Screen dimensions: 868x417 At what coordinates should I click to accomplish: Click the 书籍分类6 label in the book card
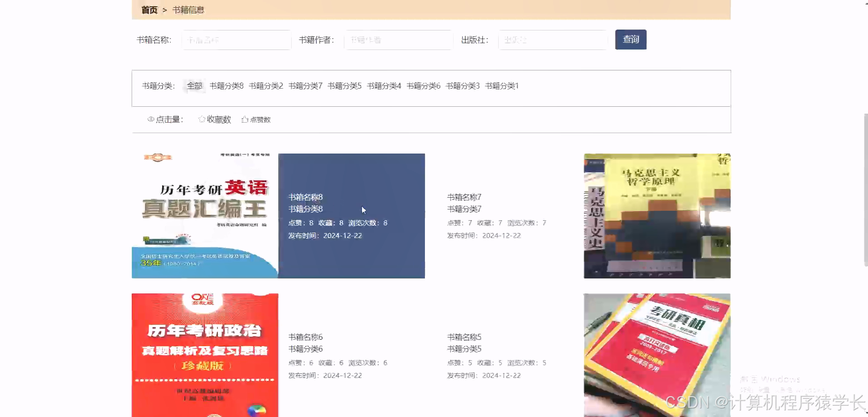[306, 349]
